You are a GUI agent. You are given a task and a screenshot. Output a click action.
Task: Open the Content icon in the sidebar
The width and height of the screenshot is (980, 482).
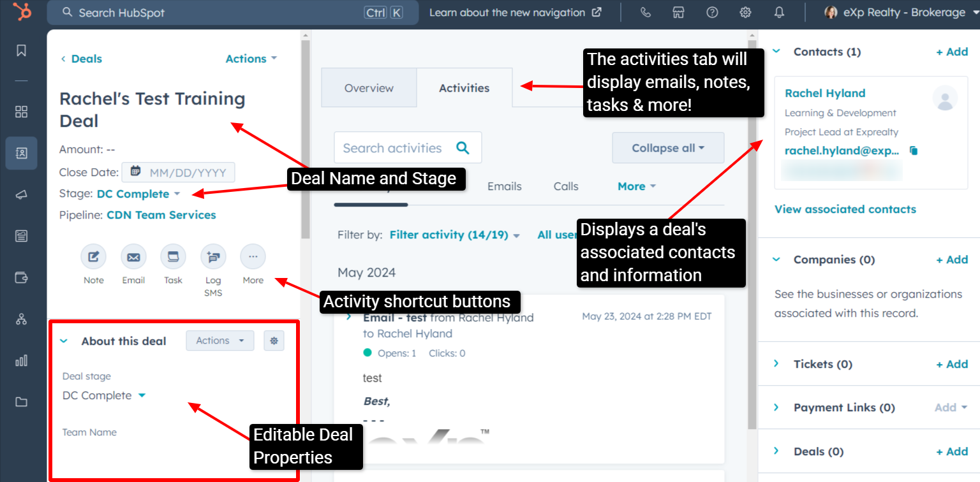pyautogui.click(x=22, y=236)
